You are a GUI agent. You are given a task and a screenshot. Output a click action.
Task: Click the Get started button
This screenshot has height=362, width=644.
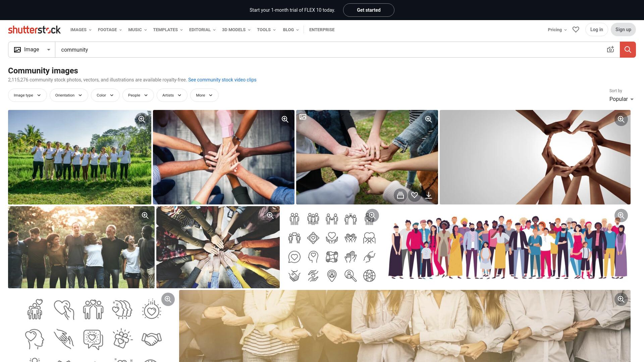[x=369, y=10]
